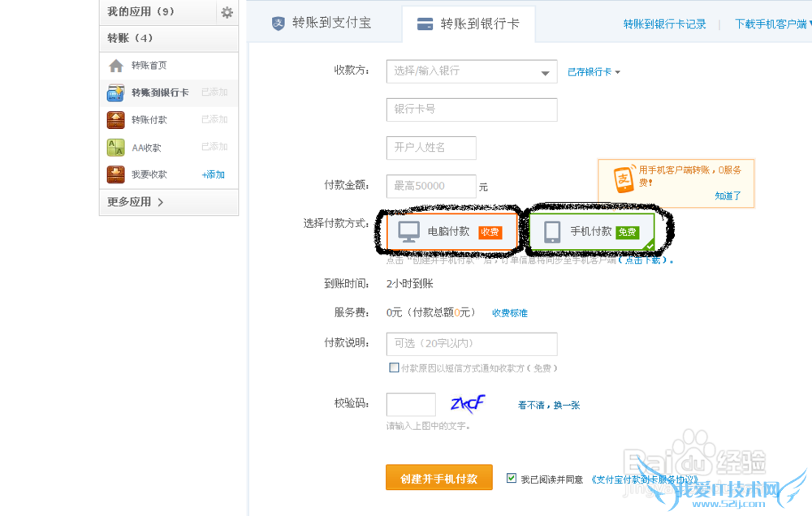Click the computer monitor payment icon
The image size is (812, 516).
point(408,232)
